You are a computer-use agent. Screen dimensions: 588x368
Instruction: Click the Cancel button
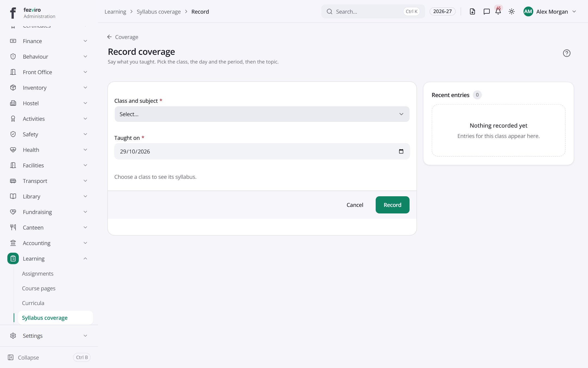(x=355, y=205)
